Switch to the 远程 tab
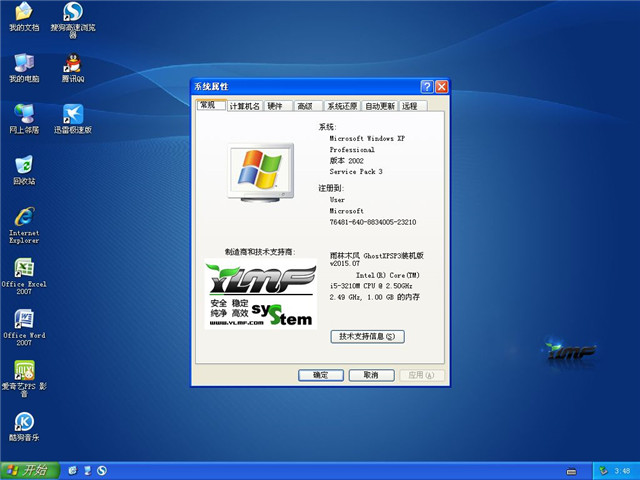Image resolution: width=640 pixels, height=480 pixels. click(413, 106)
